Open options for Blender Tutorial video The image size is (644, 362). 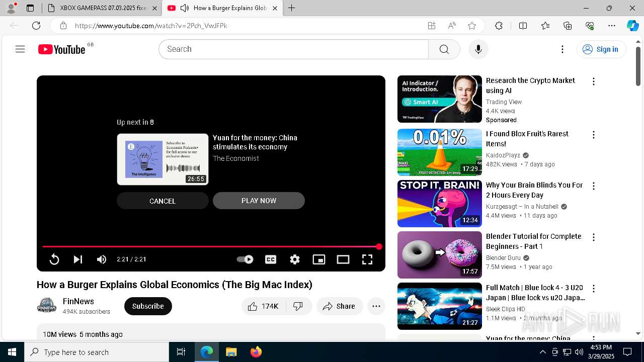[x=594, y=237]
